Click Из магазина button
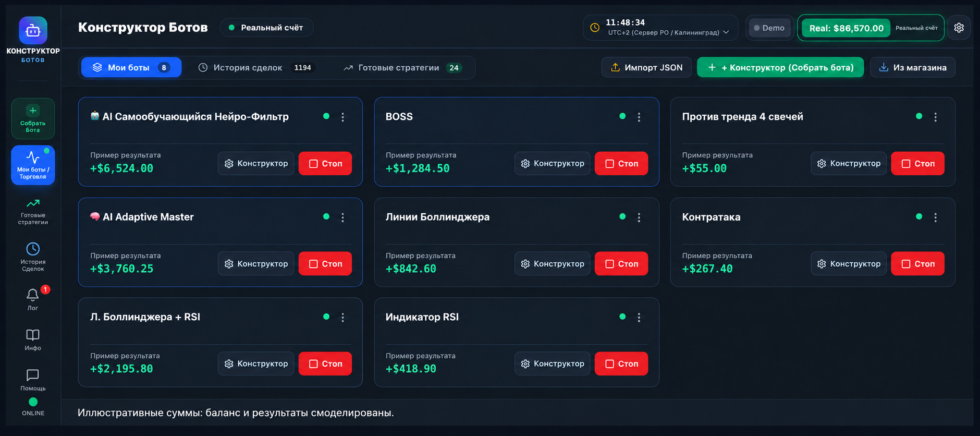 click(913, 67)
